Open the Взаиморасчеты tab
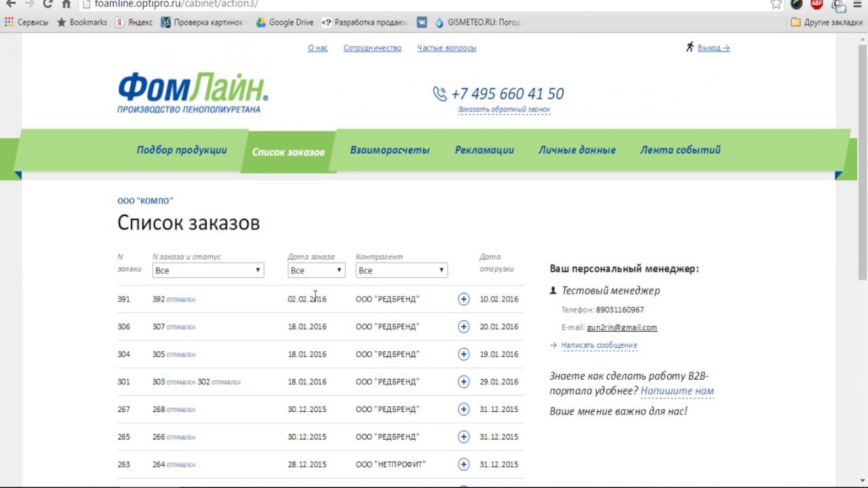Image resolution: width=868 pixels, height=488 pixels. 390,150
